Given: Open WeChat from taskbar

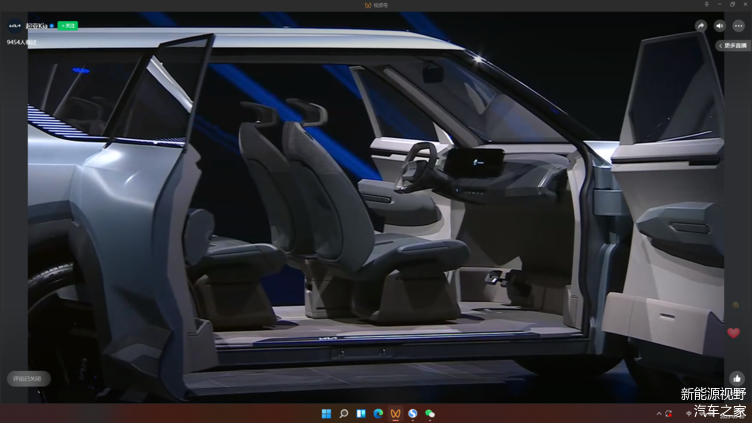Looking at the screenshot, I should point(430,413).
